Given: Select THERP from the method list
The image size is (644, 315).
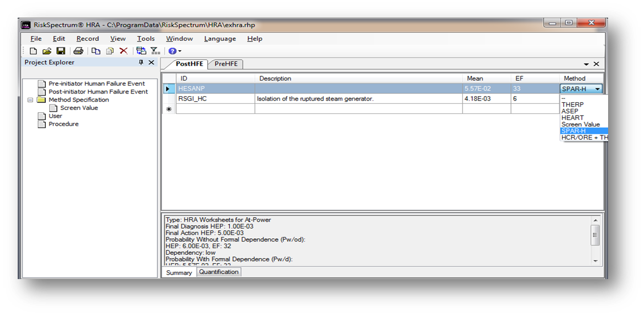Looking at the screenshot, I should pos(572,104).
